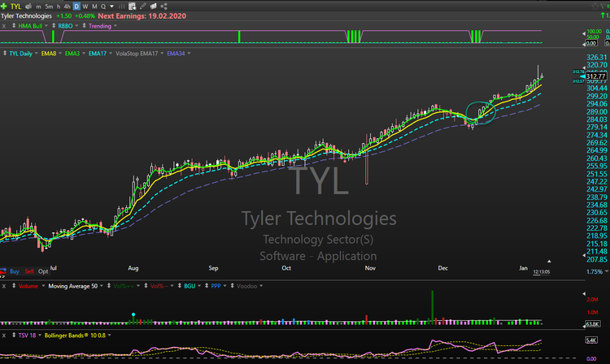Click the news/notes icon in top toolbar
Image resolution: width=610 pixels, height=364 pixels.
[153, 6]
